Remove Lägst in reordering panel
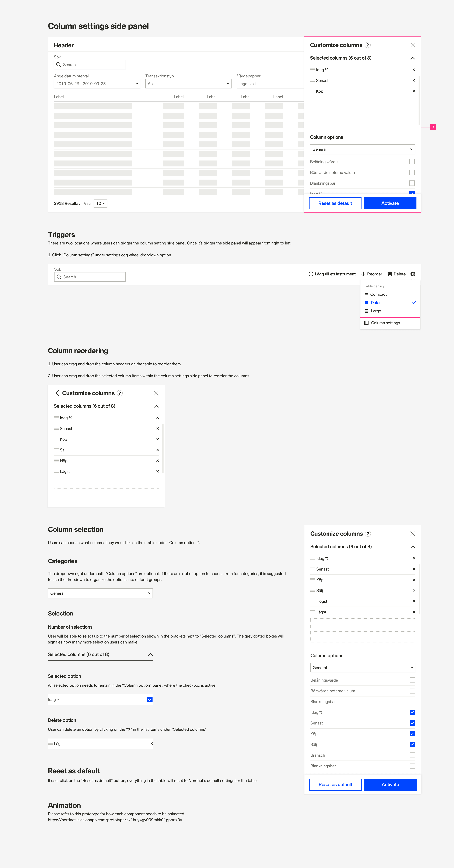Viewport: 454px width, 868px height. (157, 472)
